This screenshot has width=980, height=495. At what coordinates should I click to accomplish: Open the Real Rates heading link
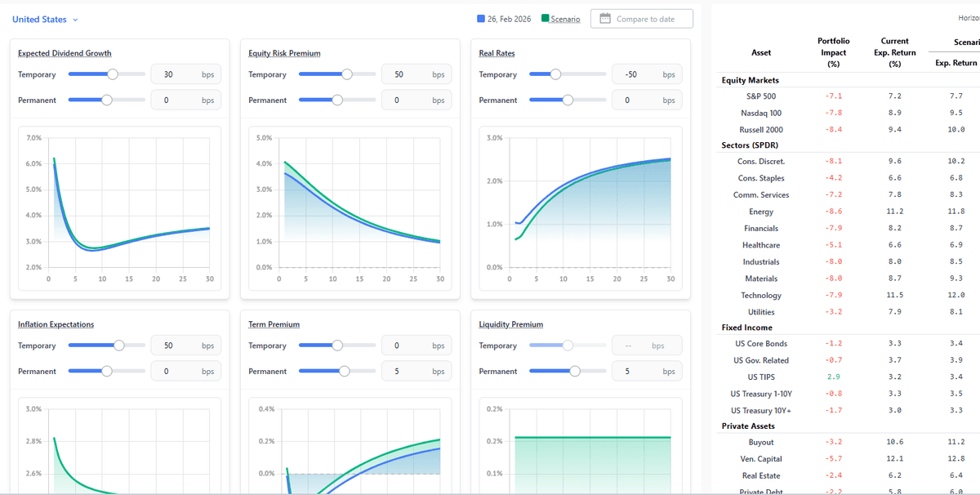(497, 54)
